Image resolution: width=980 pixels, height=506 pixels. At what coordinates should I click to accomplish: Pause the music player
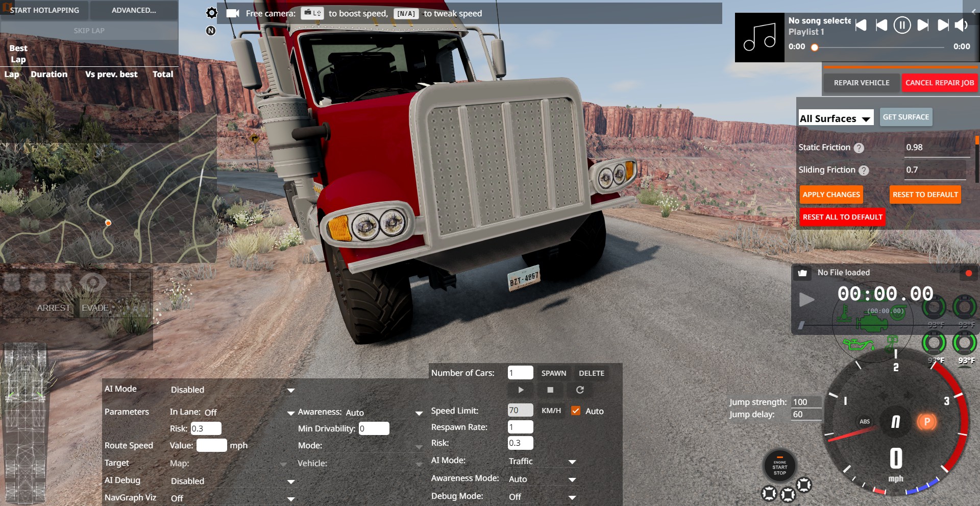coord(902,25)
